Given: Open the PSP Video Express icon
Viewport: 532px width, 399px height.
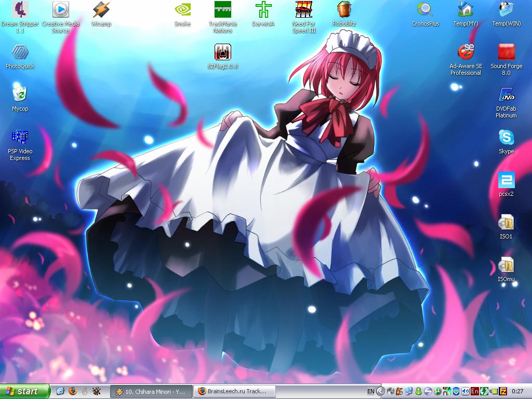Looking at the screenshot, I should pos(20,145).
